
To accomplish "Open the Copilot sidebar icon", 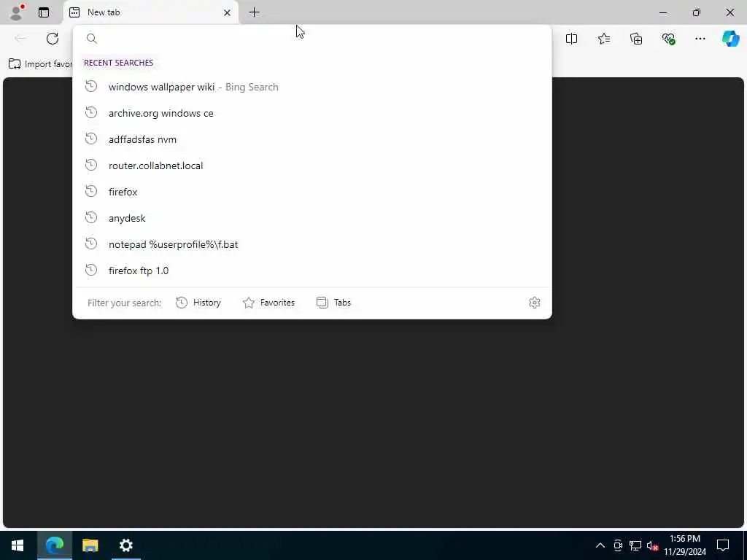I will (730, 39).
